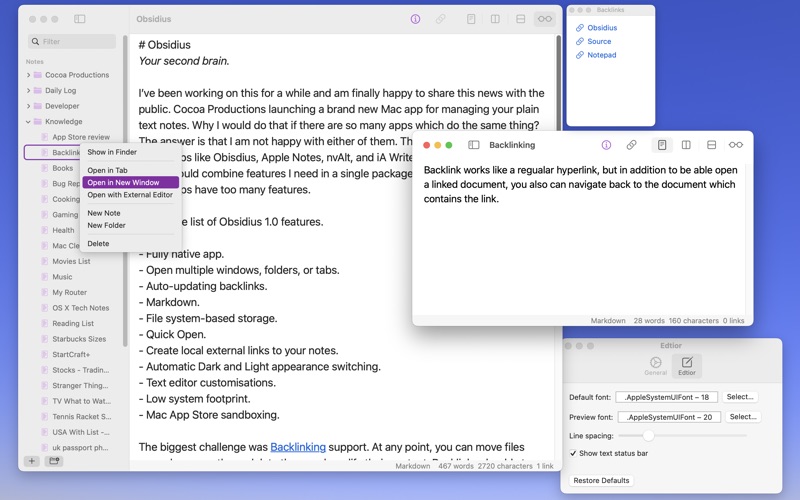Viewport: 800px width, 500px height.
Task: Create new folder using bottom sidebar icon
Action: 54,461
